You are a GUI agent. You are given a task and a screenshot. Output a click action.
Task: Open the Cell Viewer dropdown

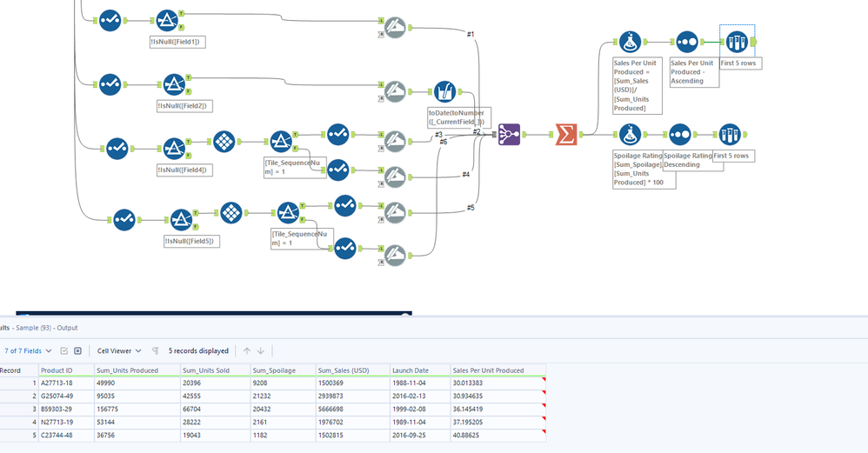coord(119,350)
